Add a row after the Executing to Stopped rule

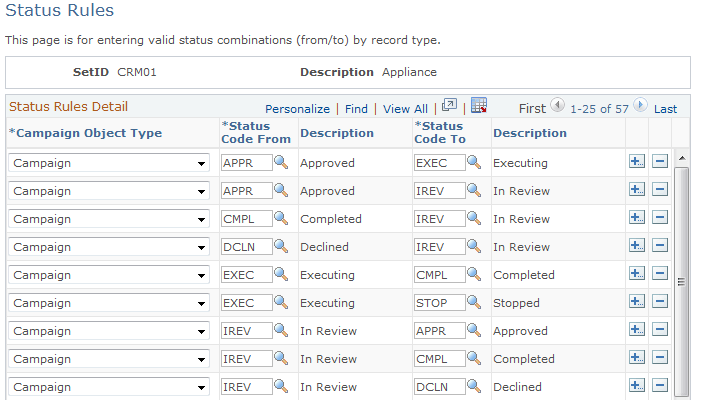(x=637, y=302)
